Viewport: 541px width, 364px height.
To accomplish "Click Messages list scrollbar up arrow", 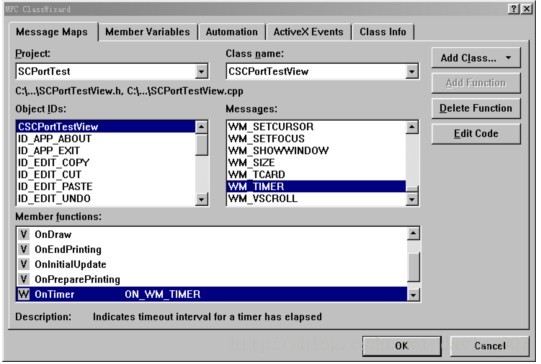I will [412, 127].
